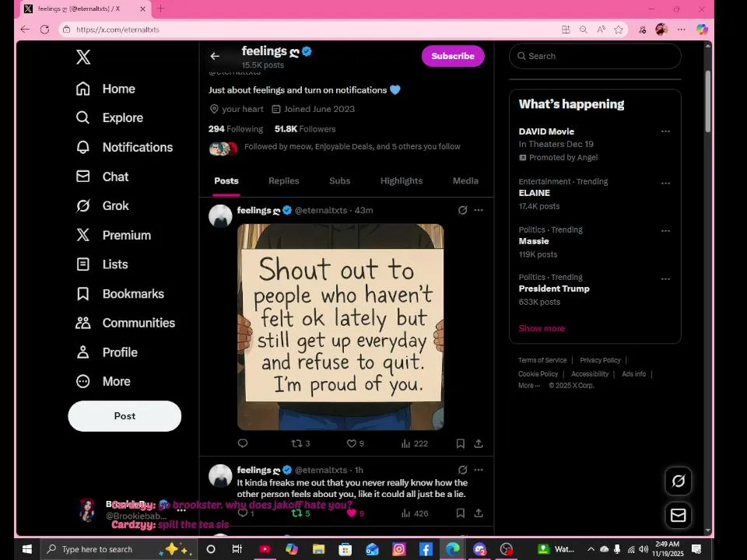Reply to the Shout out post

pyautogui.click(x=243, y=443)
